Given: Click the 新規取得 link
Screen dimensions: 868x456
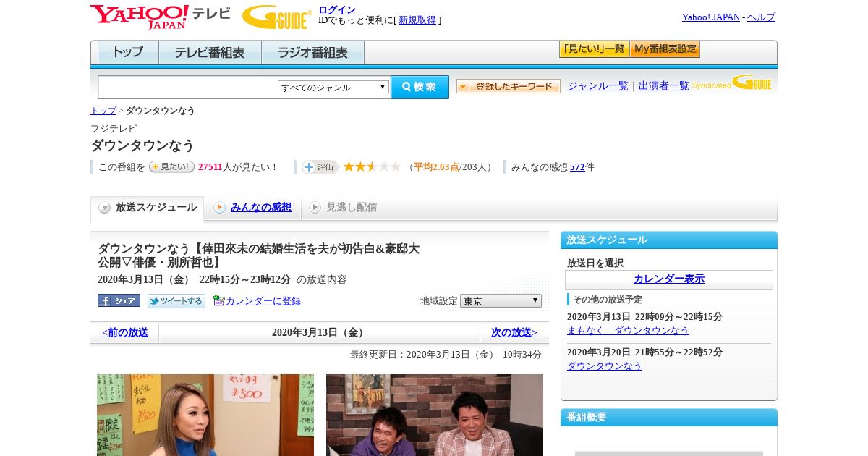Looking at the screenshot, I should (x=417, y=20).
